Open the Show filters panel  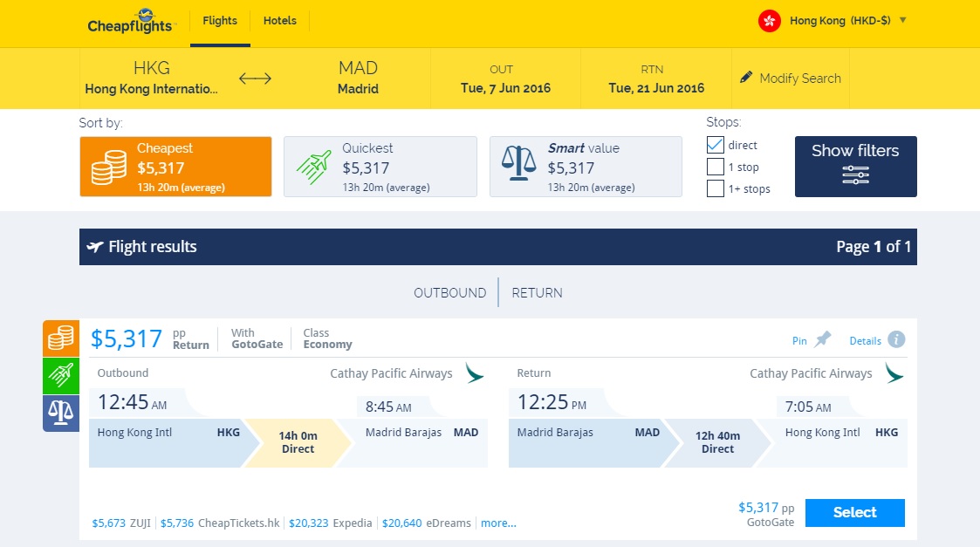coord(855,166)
